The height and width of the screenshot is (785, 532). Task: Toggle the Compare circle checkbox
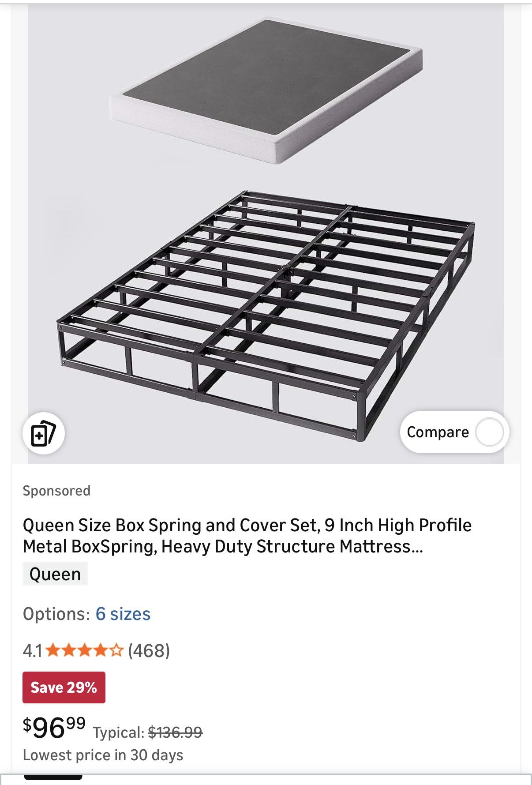point(489,432)
